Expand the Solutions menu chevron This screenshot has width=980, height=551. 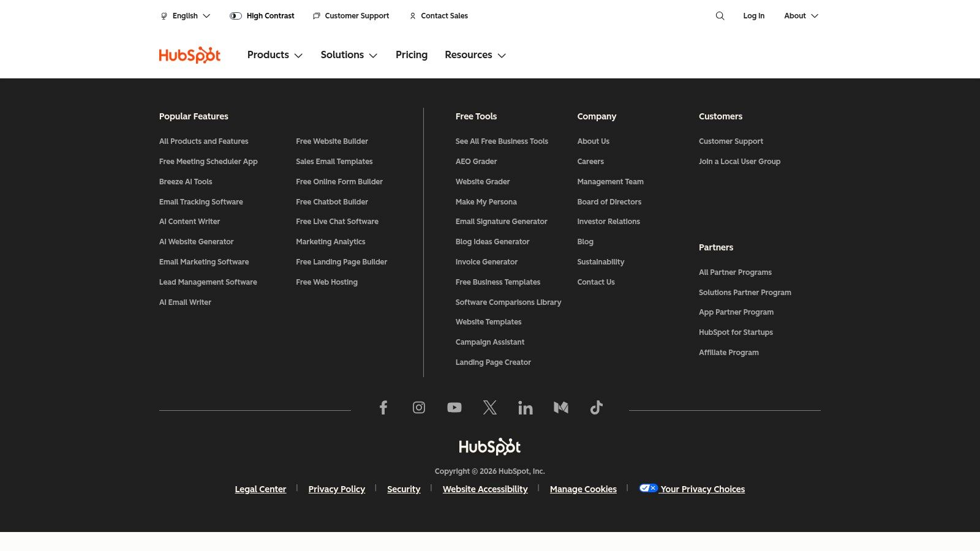374,55
